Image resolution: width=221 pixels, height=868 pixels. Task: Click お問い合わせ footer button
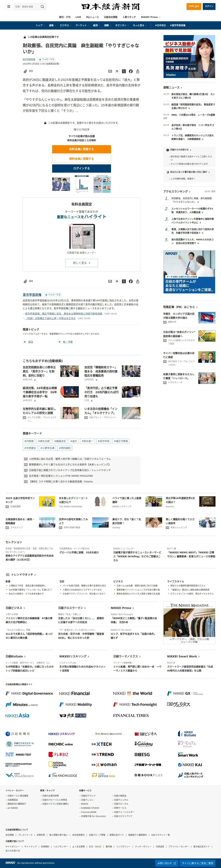[x=167, y=863]
